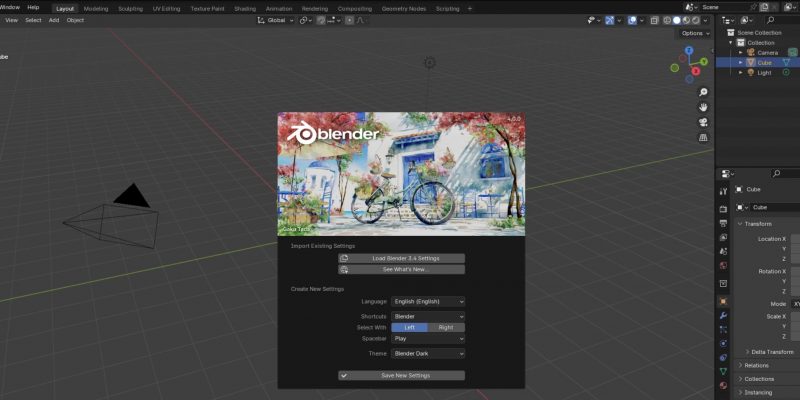
Task: Select Left for Select With option
Action: coord(409,328)
